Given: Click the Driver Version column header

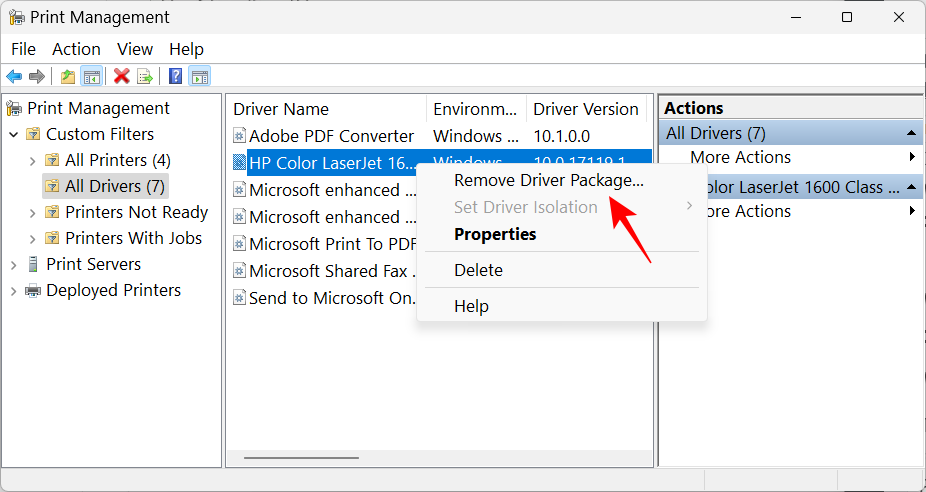Looking at the screenshot, I should pyautogui.click(x=585, y=109).
